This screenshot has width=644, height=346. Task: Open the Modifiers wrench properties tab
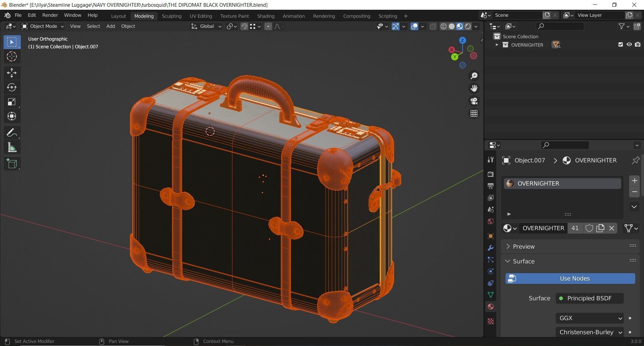tap(490, 248)
